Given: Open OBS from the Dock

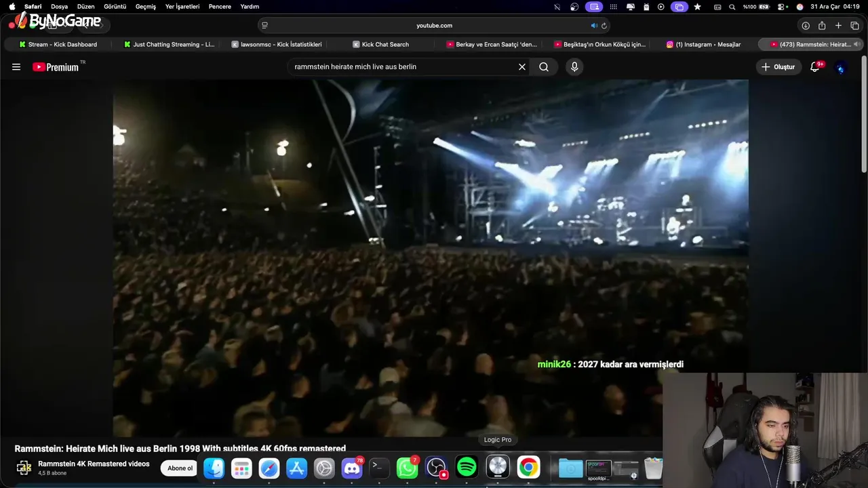Looking at the screenshot, I should [436, 468].
